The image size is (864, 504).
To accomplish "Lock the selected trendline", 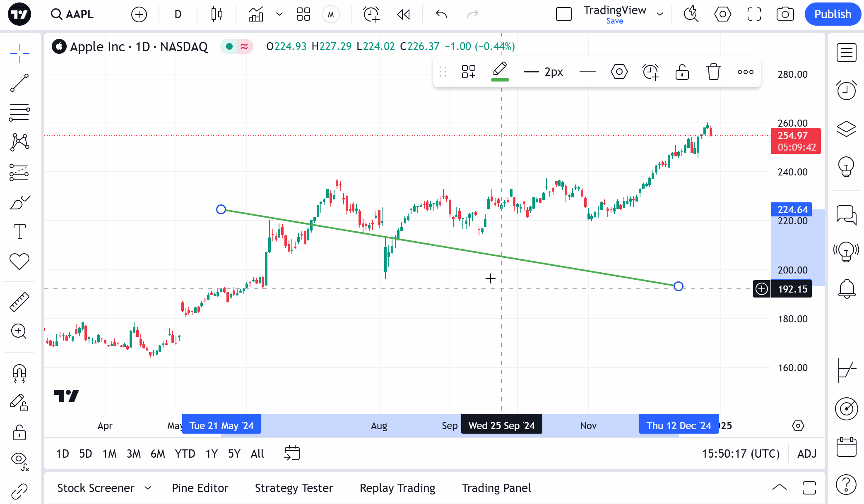I will click(681, 71).
